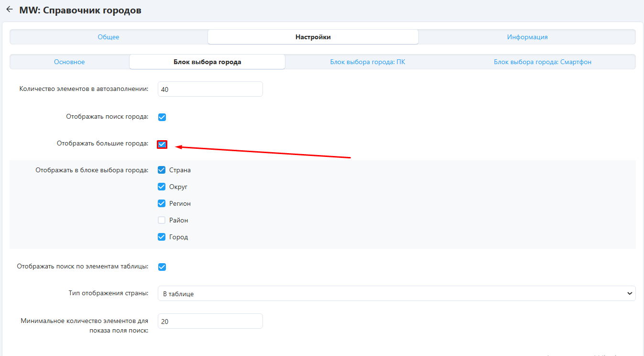This screenshot has height=356, width=644.
Task: Switch to the Основное sub-tab
Action: tap(69, 62)
